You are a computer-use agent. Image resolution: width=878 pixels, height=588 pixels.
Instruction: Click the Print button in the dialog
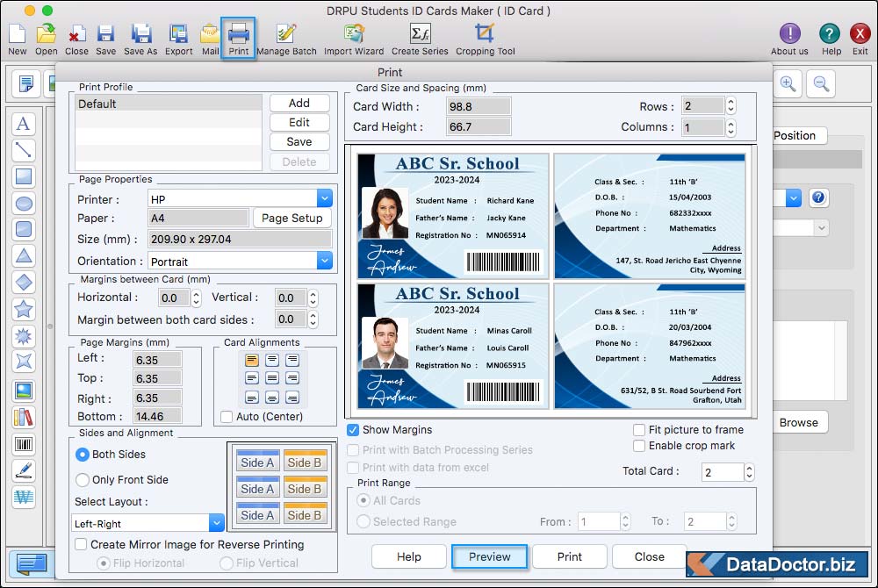point(570,556)
